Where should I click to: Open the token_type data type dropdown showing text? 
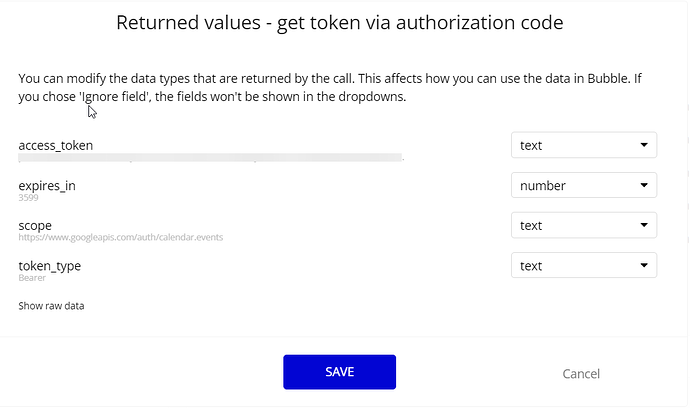[583, 265]
